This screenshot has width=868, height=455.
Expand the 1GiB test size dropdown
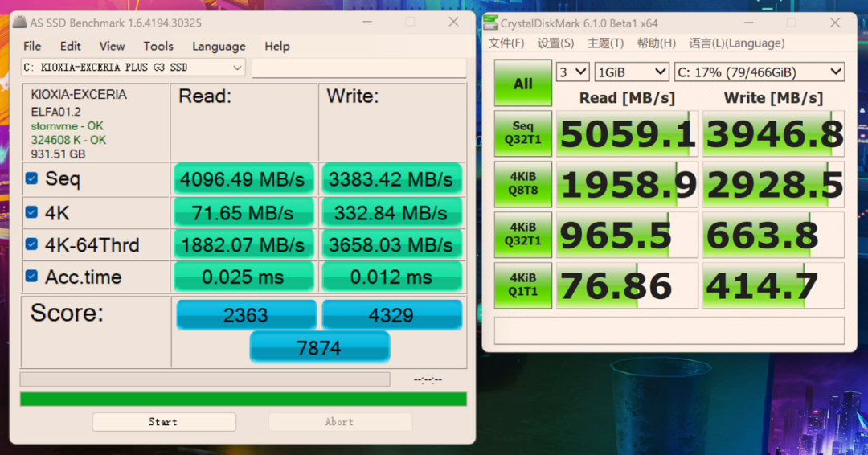click(x=632, y=72)
